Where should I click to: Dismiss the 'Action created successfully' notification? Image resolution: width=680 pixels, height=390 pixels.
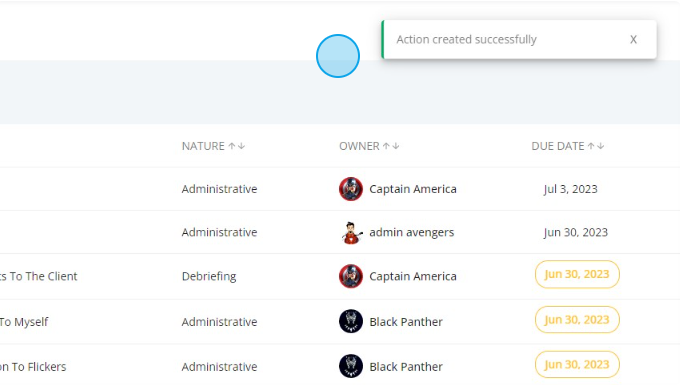tap(633, 39)
